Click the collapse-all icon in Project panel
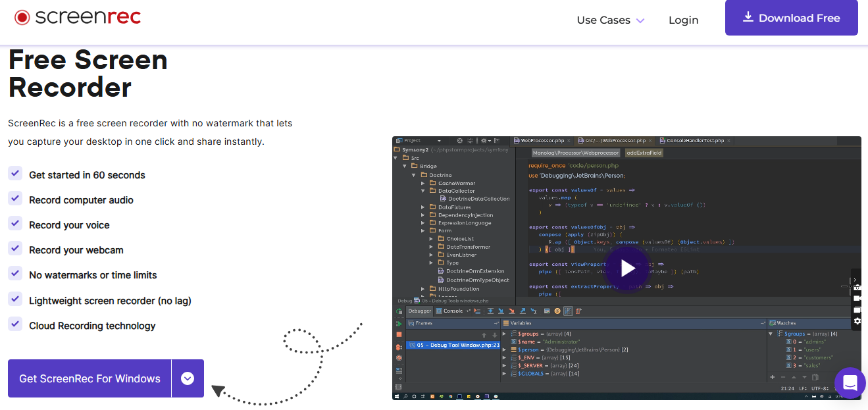Viewport: 868px width, 410px height. pos(470,141)
